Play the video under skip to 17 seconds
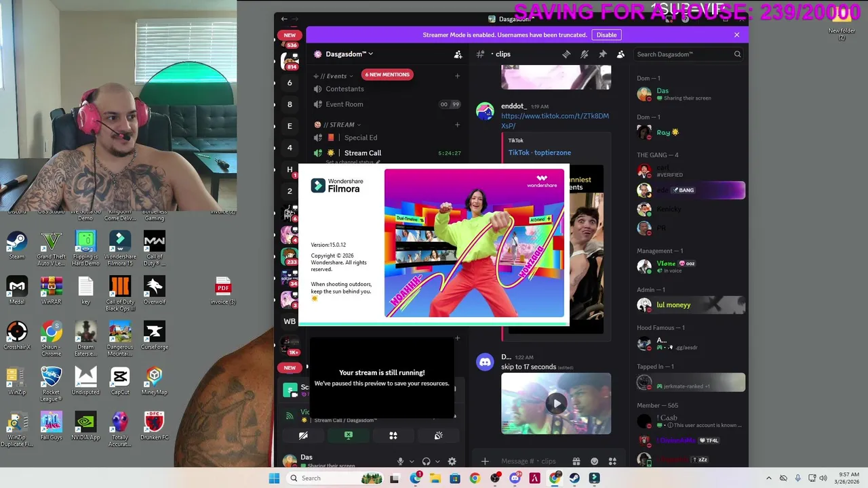868x488 pixels. 556,403
